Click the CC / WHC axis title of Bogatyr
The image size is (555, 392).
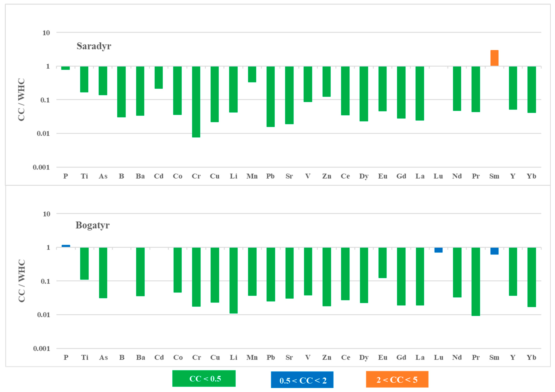click(21, 281)
